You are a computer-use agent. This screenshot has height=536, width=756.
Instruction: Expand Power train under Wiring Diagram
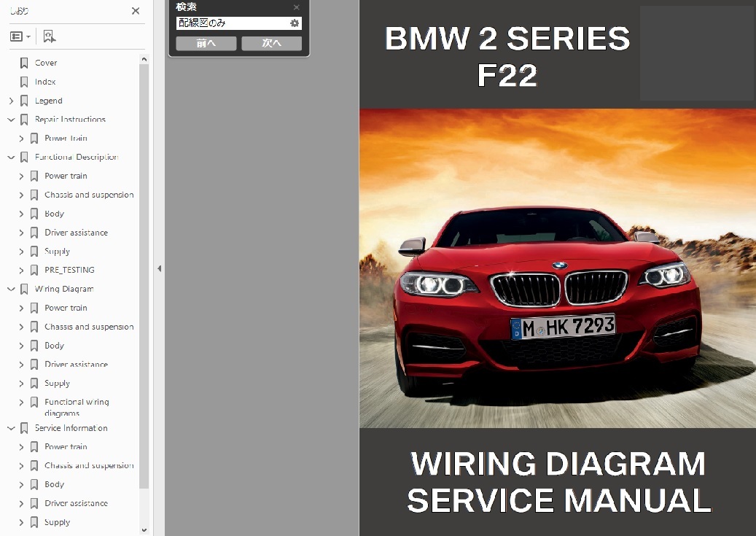coord(21,308)
